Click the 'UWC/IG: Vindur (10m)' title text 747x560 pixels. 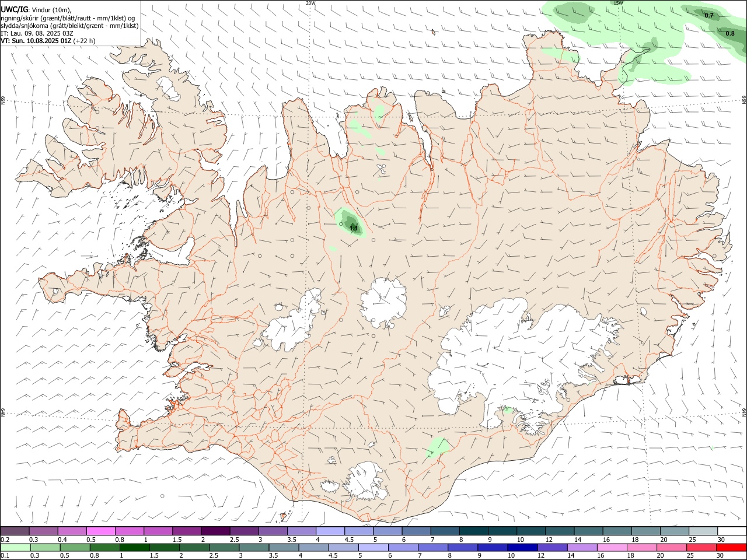point(36,9)
